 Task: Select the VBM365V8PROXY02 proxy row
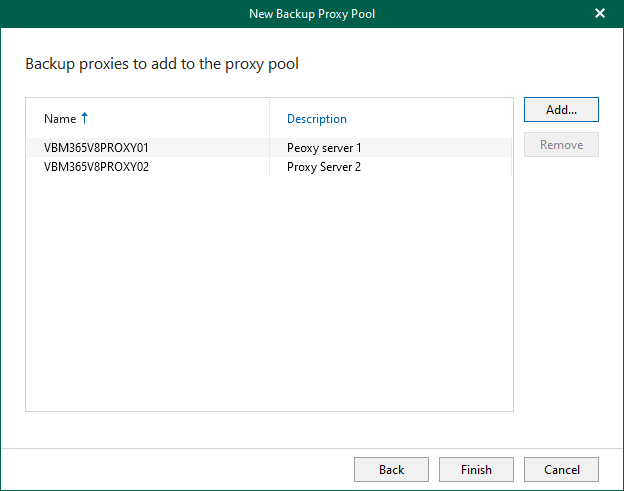pyautogui.click(x=96, y=167)
